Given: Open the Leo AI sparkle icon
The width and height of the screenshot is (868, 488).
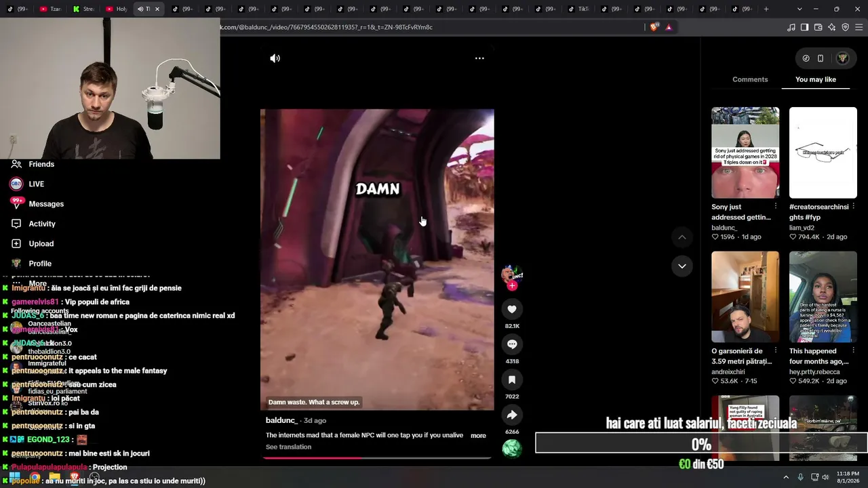Looking at the screenshot, I should tap(831, 27).
